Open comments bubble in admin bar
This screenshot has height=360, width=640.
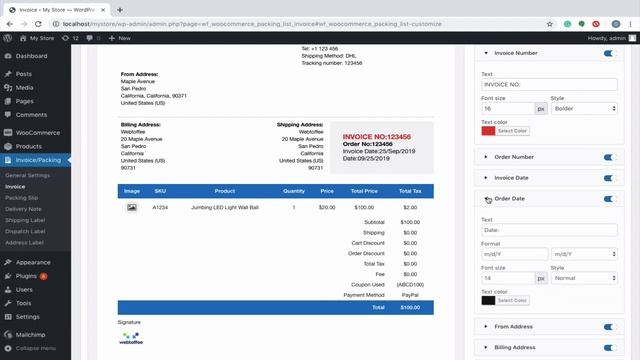point(89,38)
